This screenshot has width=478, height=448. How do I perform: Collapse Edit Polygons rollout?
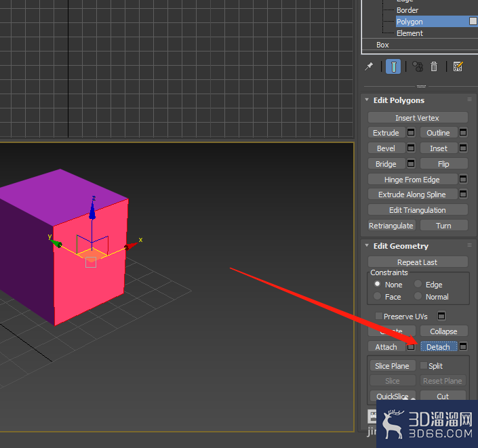pyautogui.click(x=367, y=100)
